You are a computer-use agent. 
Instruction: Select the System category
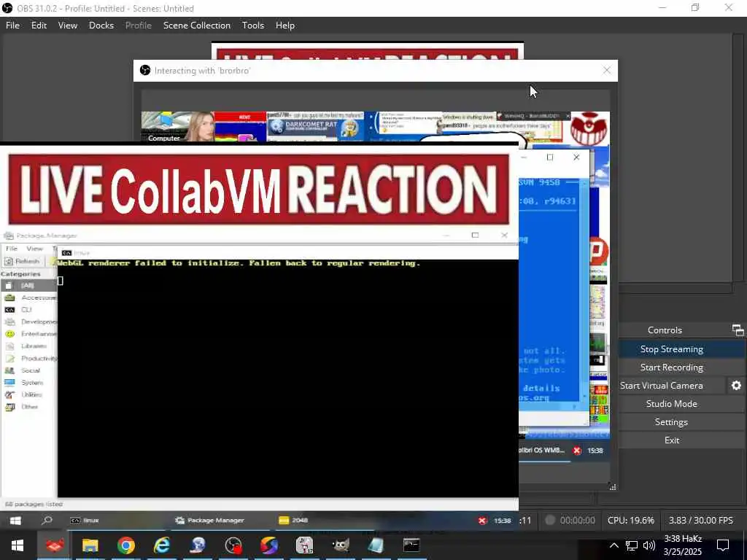(28, 382)
